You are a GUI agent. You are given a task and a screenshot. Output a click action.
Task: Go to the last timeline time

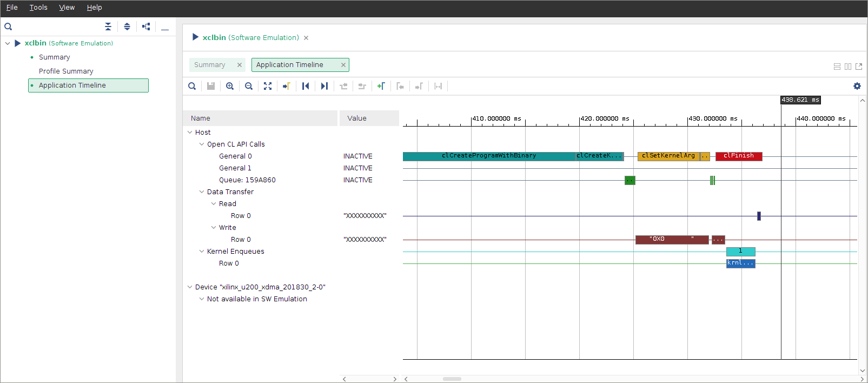pyautogui.click(x=324, y=86)
